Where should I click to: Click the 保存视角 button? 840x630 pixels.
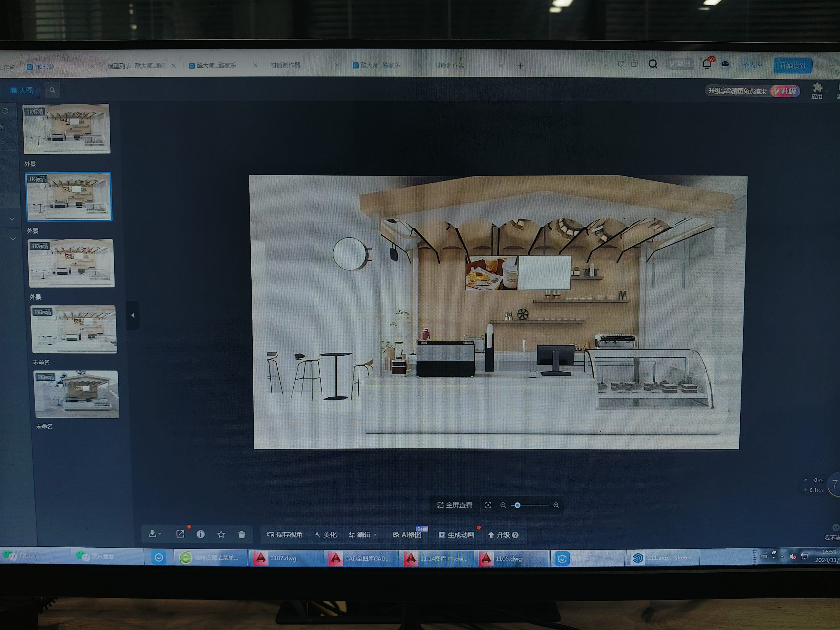tap(285, 535)
